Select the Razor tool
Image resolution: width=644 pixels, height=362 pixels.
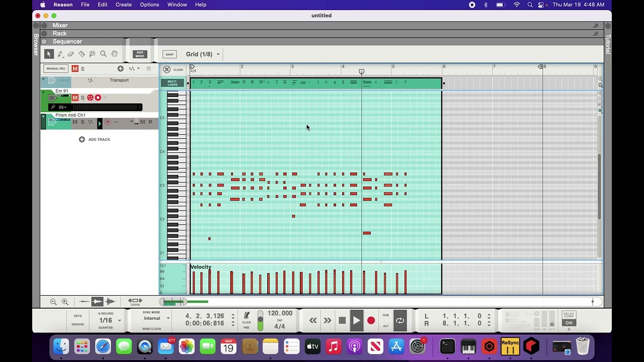(82, 54)
